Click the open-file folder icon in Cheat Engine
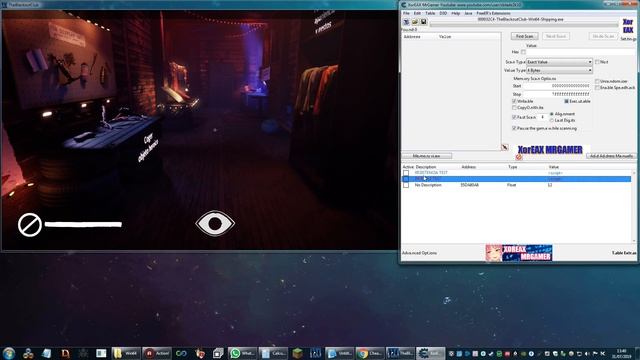Screen dimensions: 640x360 pos(415,22)
